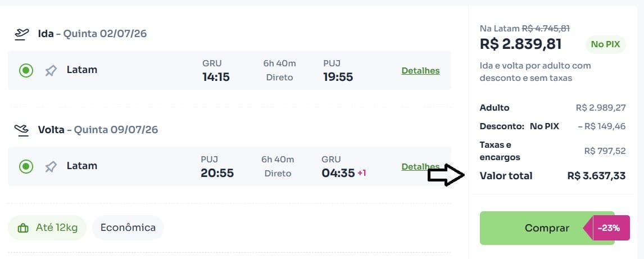Image resolution: width=644 pixels, height=259 pixels.
Task: Click the return plane icon beside Volta
Action: click(21, 130)
